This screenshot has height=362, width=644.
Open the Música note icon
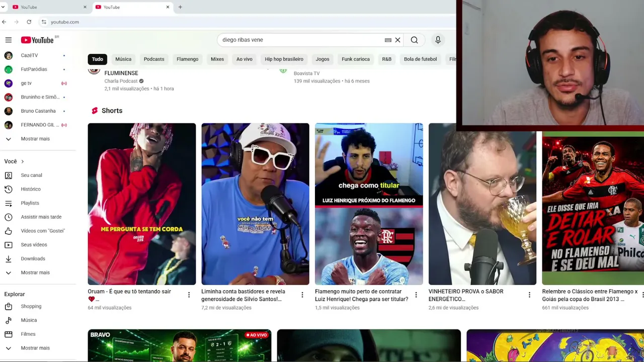pos(9,320)
